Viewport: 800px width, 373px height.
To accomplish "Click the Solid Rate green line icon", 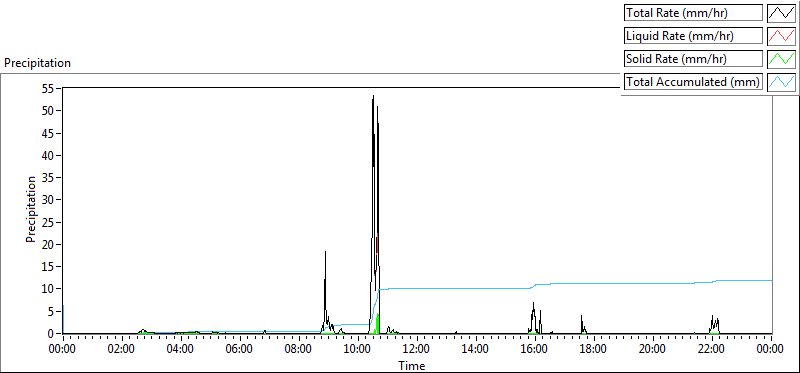I will [781, 59].
